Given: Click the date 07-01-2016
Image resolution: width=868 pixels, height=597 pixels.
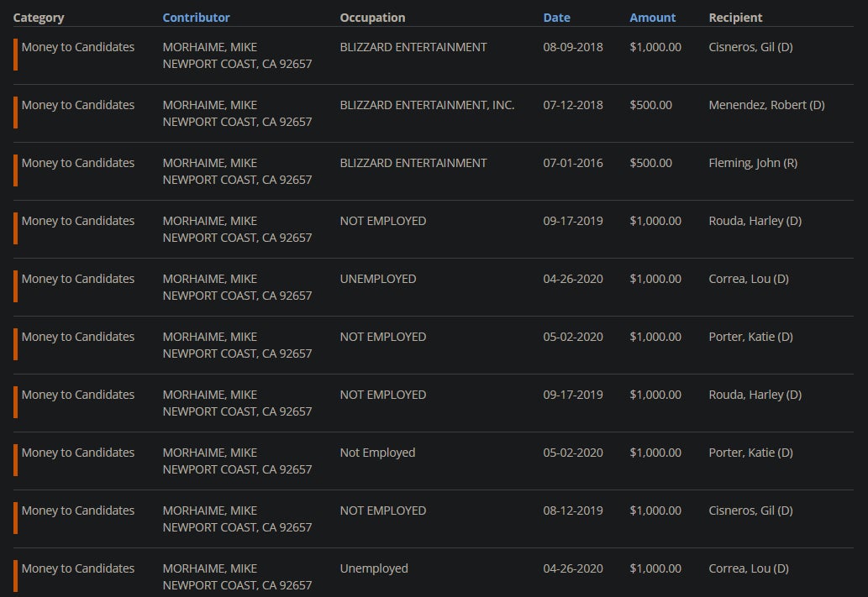Looking at the screenshot, I should (573, 163).
